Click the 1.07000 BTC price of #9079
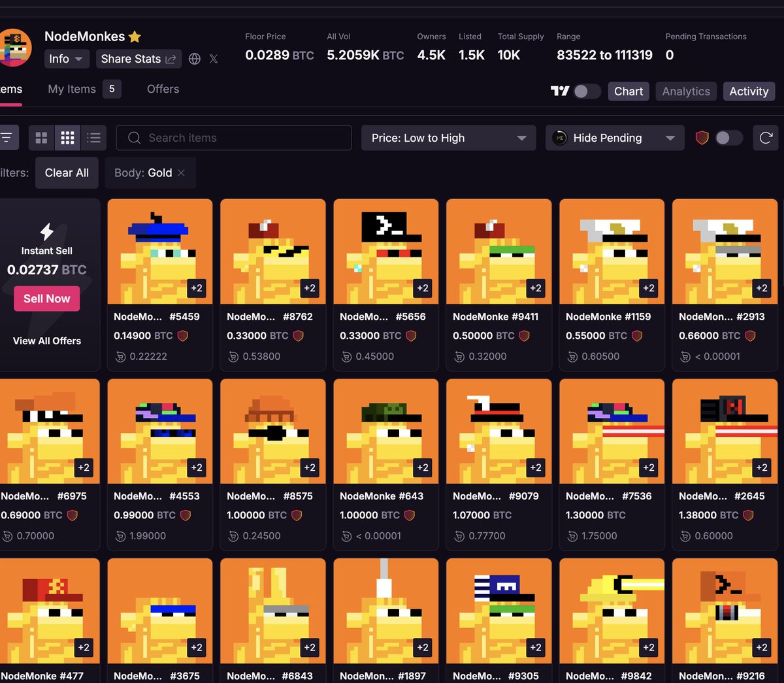 (482, 515)
